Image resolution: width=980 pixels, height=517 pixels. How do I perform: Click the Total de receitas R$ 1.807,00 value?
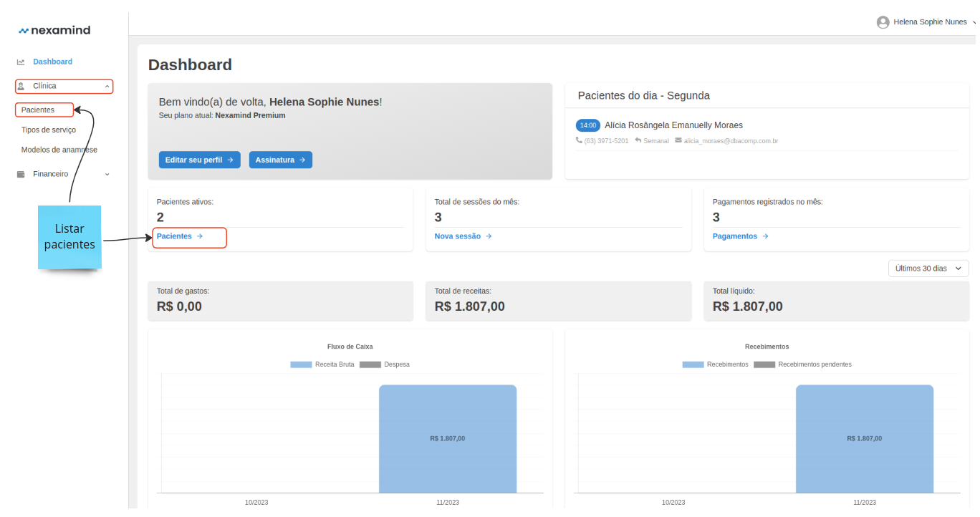[470, 306]
